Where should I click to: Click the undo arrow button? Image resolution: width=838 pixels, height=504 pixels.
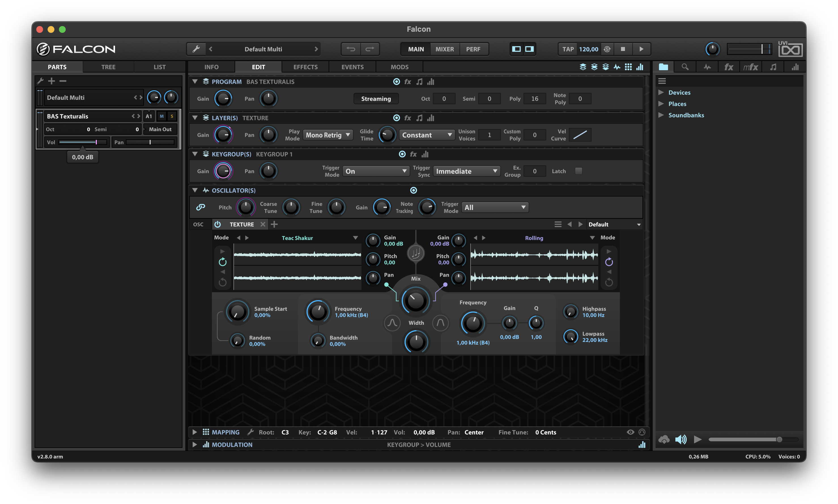[351, 49]
